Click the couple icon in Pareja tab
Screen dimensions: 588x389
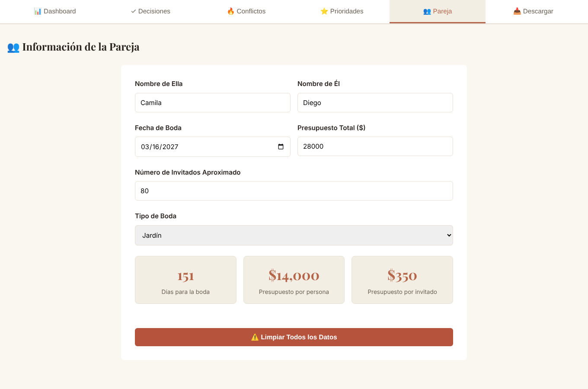pos(427,11)
